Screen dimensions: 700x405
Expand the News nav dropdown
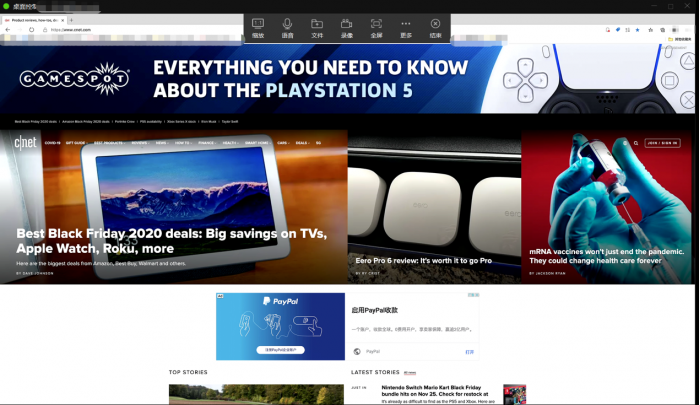click(x=162, y=143)
